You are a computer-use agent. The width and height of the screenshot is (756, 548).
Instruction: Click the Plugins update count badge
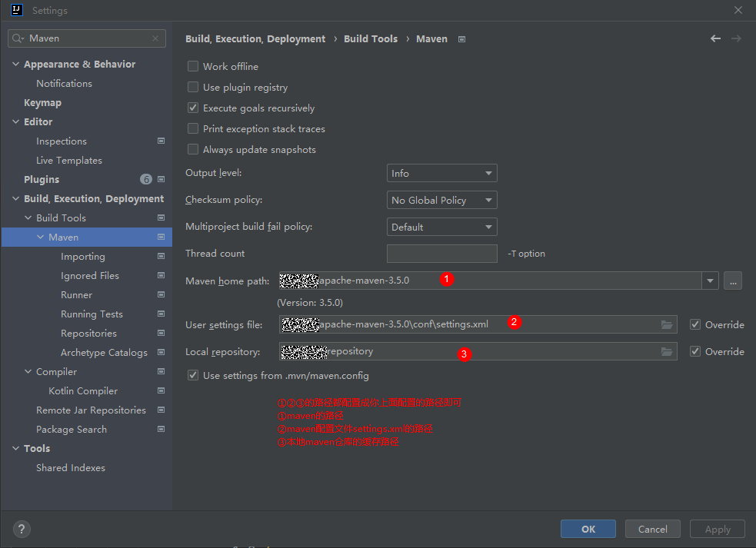coord(146,179)
